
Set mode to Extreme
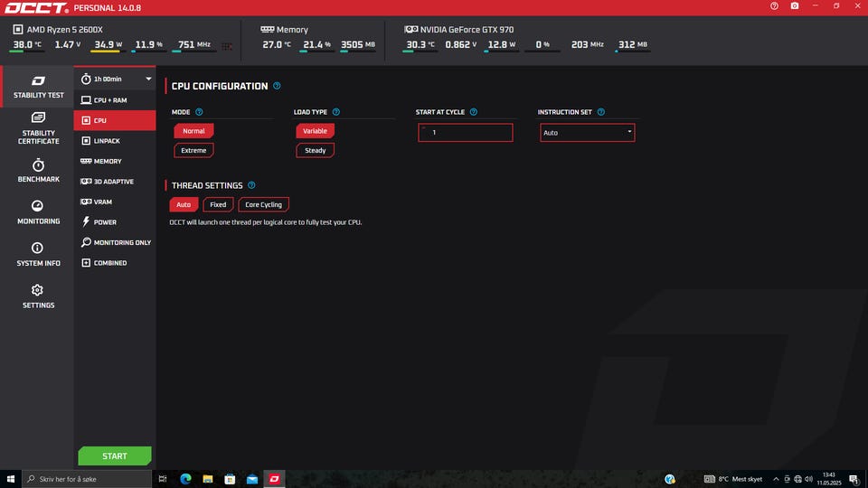(193, 151)
